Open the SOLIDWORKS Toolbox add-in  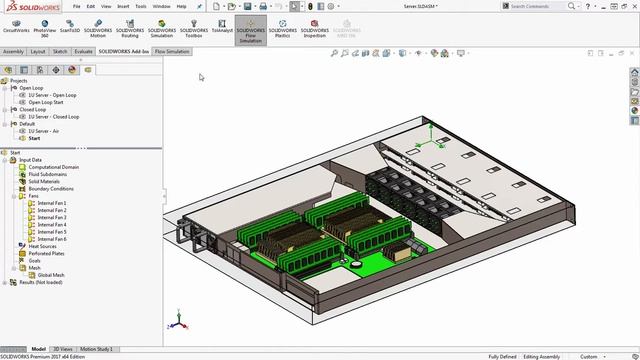pos(194,29)
